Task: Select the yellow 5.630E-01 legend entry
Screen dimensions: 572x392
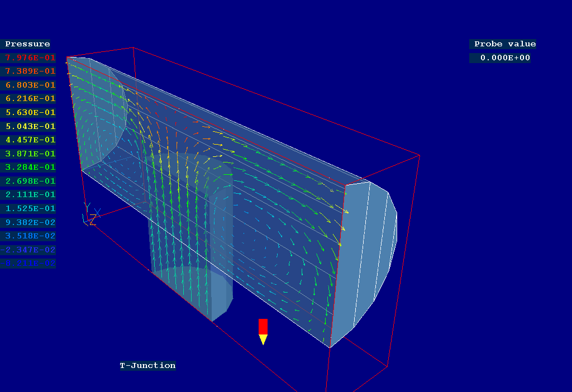Action: coord(30,112)
